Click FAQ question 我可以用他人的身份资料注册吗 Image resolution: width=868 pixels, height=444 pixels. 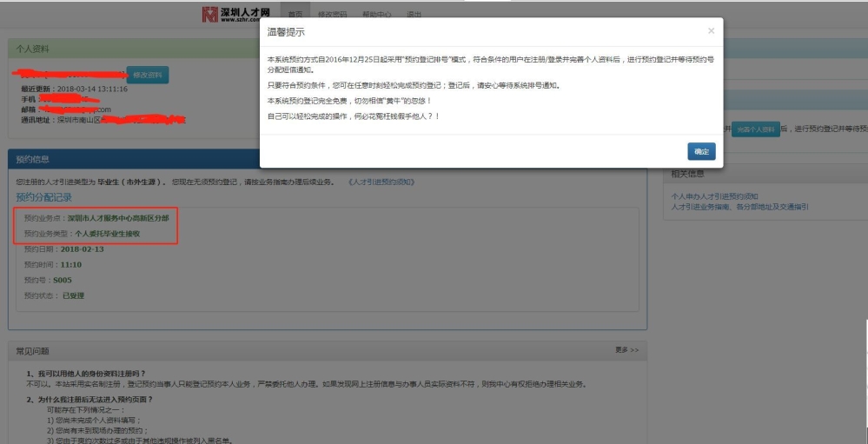coord(86,374)
